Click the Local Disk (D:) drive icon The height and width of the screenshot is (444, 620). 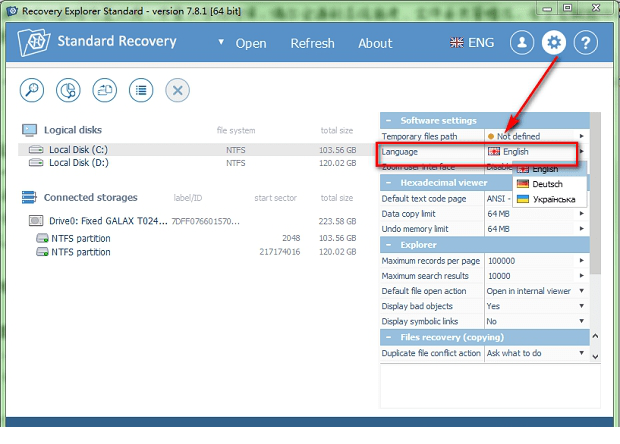[36, 162]
